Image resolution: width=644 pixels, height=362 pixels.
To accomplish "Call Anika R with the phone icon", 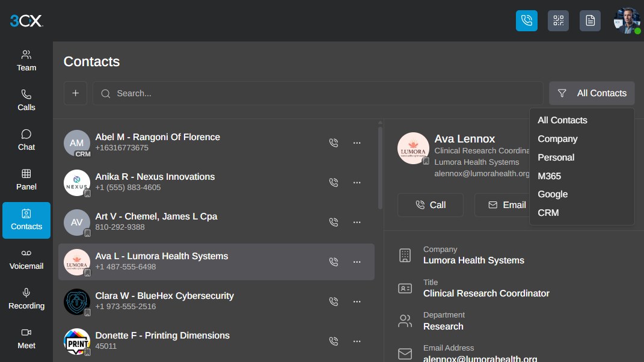I will coord(334,182).
